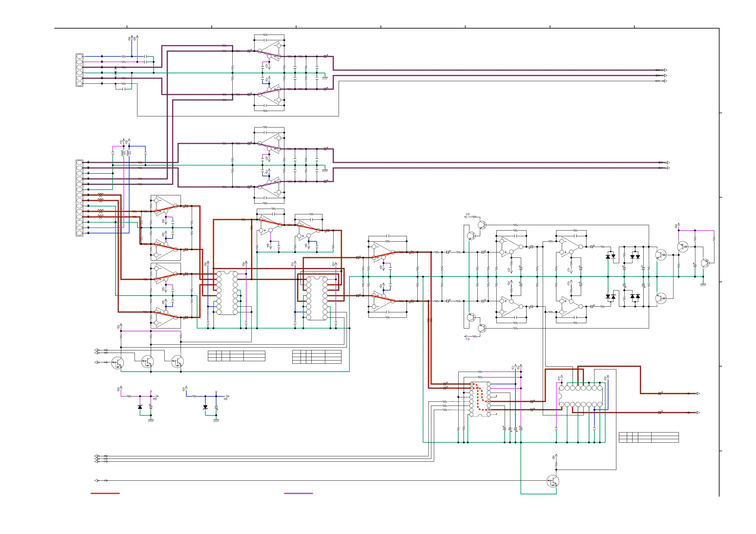Click the feedback resistor above the topmost op-amp
Viewport: 756px width, 534px height.
click(x=265, y=35)
